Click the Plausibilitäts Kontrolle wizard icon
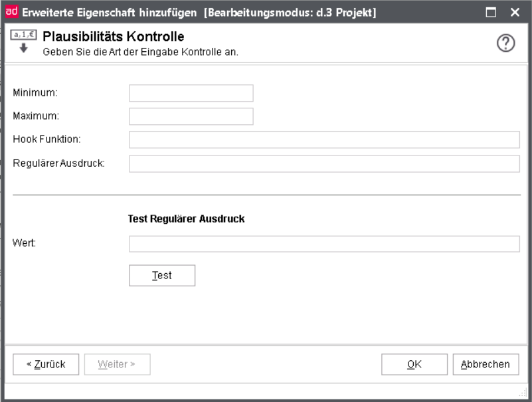This screenshot has width=532, height=402. point(23,42)
